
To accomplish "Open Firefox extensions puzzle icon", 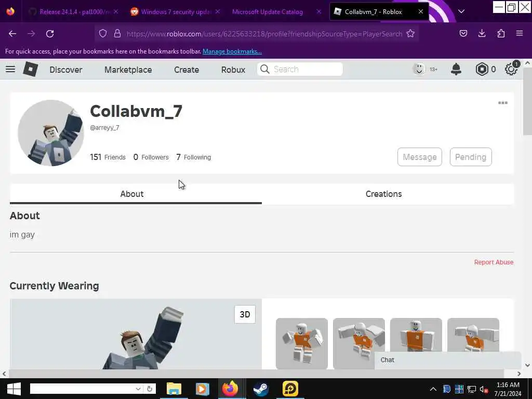I will [x=501, y=33].
